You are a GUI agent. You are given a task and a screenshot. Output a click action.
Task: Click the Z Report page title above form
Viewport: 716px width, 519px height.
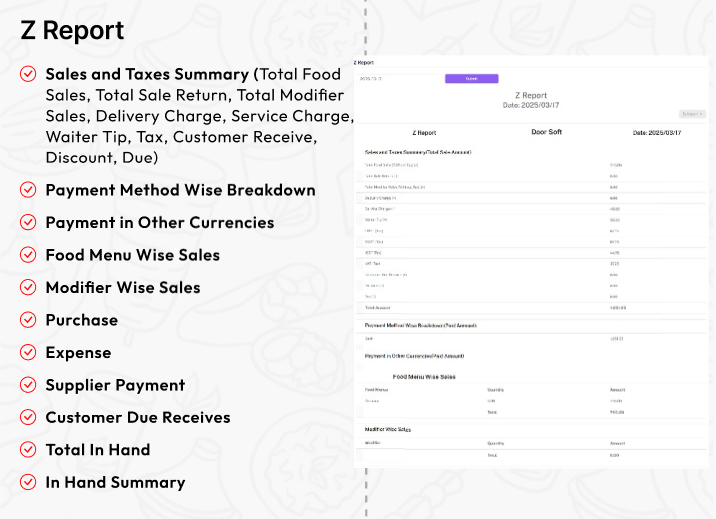(364, 63)
